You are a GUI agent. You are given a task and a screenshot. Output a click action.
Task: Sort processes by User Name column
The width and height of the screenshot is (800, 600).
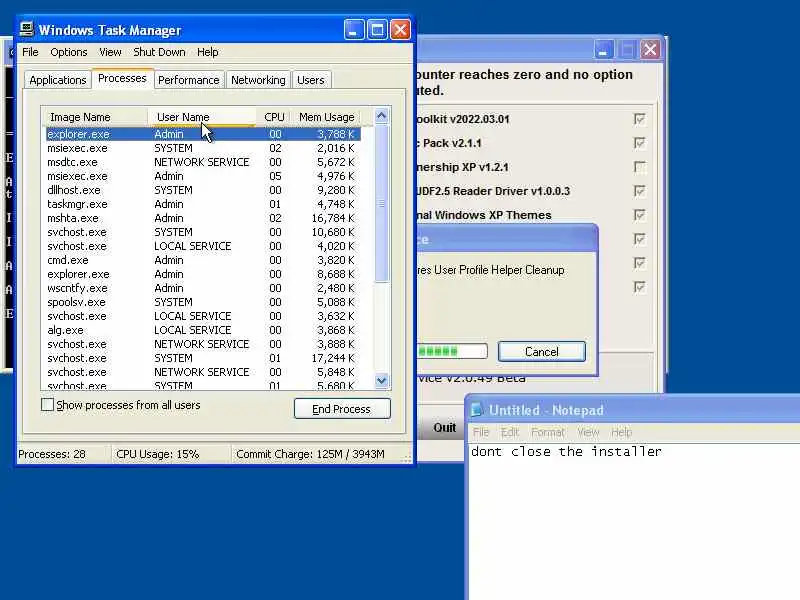pyautogui.click(x=202, y=117)
